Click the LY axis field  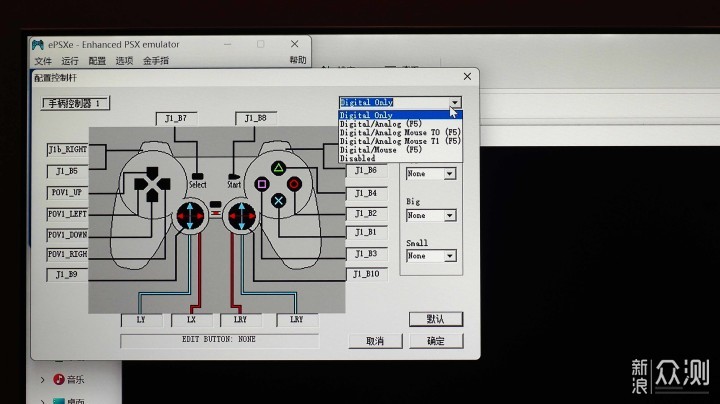click(x=141, y=320)
